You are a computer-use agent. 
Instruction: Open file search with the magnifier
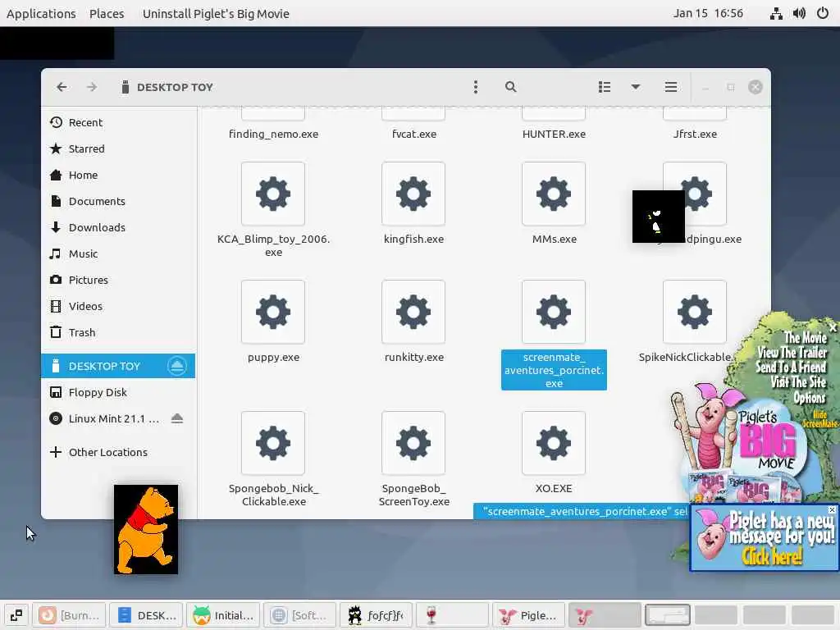[x=510, y=87]
